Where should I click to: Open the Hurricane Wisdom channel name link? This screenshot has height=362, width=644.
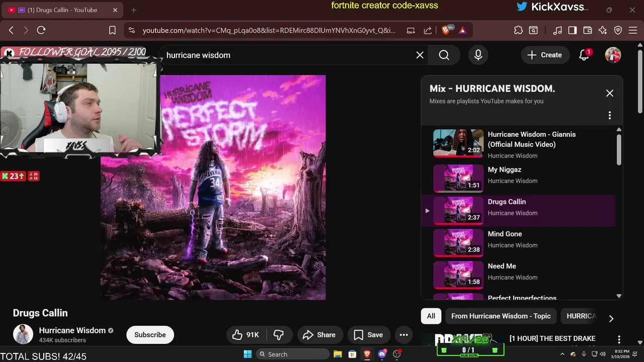click(x=72, y=330)
